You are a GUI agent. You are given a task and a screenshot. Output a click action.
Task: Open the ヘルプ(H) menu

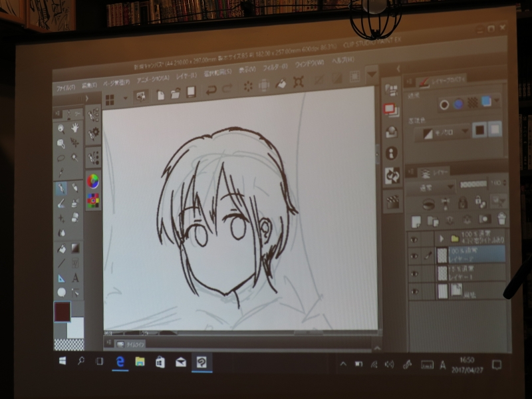pyautogui.click(x=343, y=60)
